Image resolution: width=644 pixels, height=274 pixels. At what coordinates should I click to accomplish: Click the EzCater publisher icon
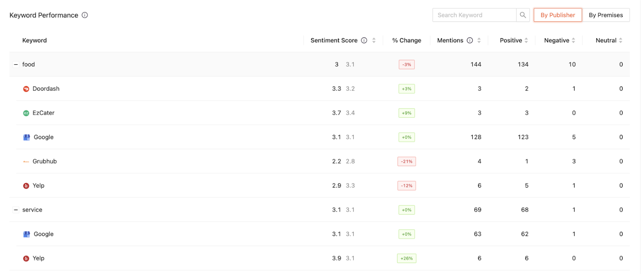26,113
